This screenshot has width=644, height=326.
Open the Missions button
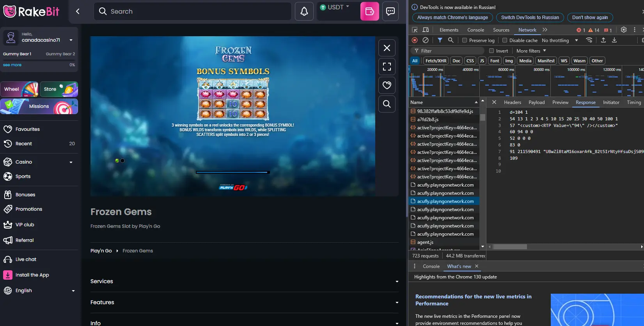(x=39, y=106)
